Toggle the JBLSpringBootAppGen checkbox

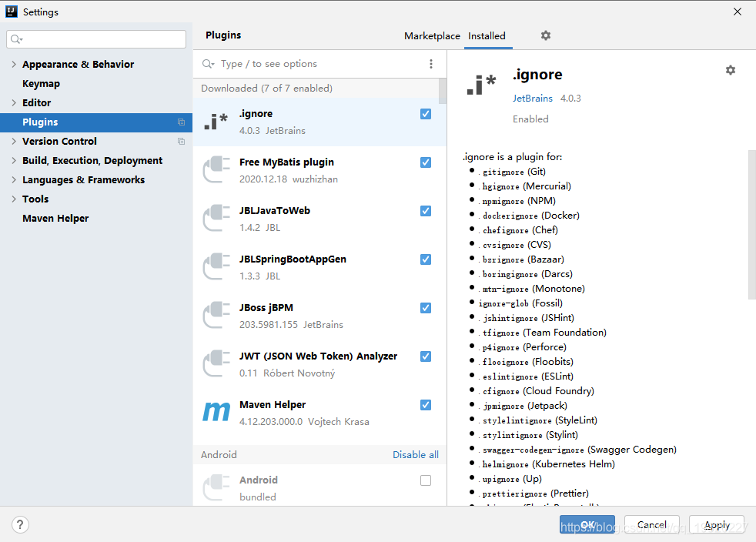tap(425, 259)
